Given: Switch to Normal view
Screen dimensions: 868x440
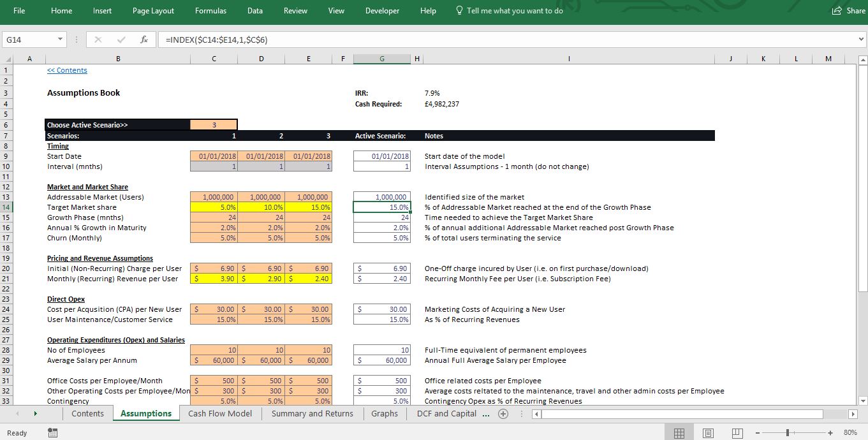Looking at the screenshot, I should (x=679, y=433).
